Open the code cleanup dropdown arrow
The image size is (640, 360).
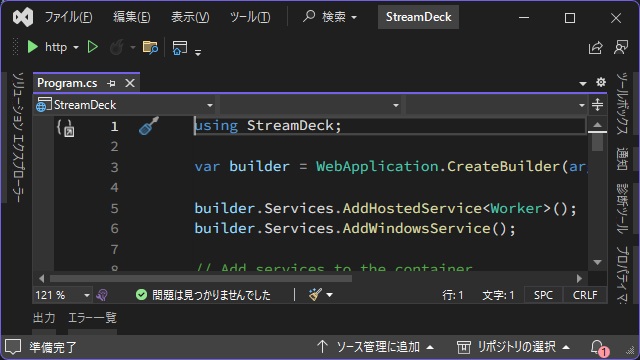[x=329, y=295]
